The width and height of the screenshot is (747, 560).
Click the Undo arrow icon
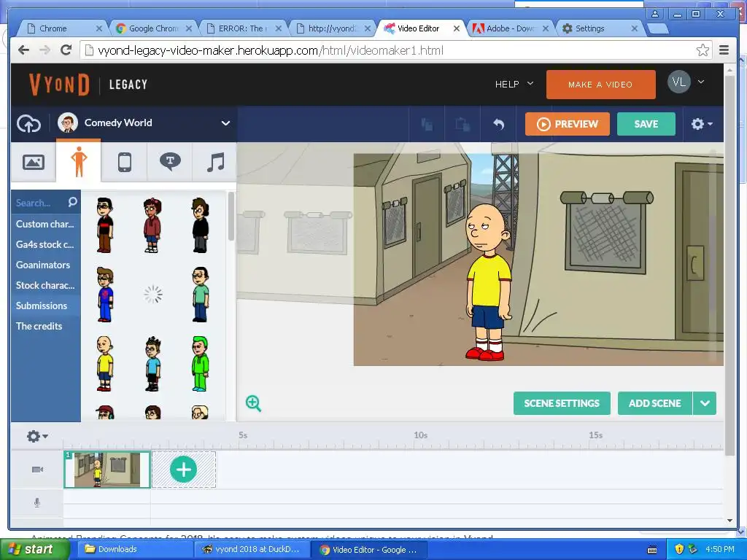pos(498,124)
